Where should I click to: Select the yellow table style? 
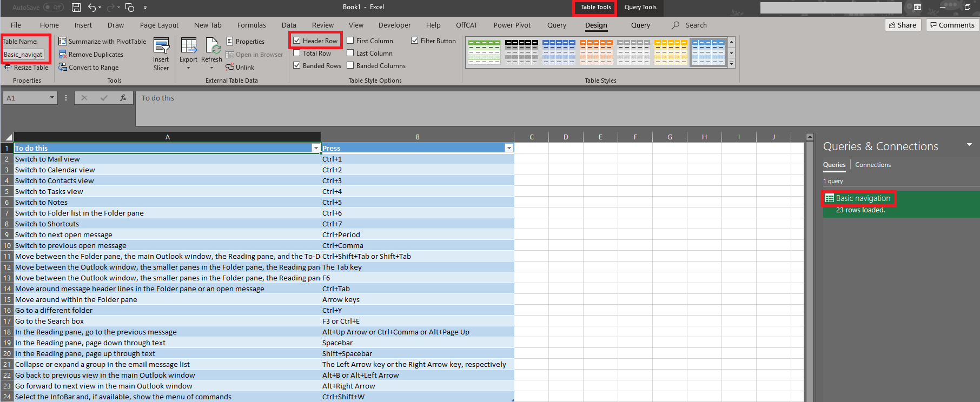click(671, 52)
